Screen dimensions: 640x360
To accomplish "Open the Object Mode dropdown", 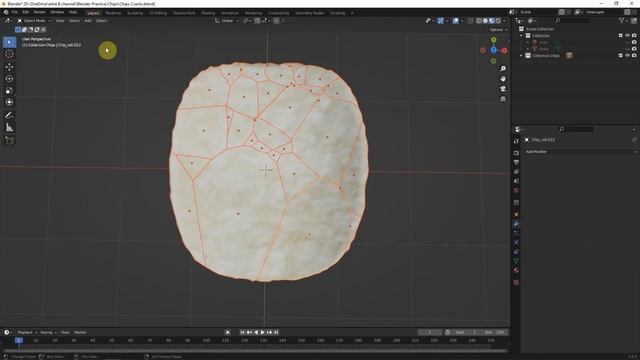I will pyautogui.click(x=34, y=20).
